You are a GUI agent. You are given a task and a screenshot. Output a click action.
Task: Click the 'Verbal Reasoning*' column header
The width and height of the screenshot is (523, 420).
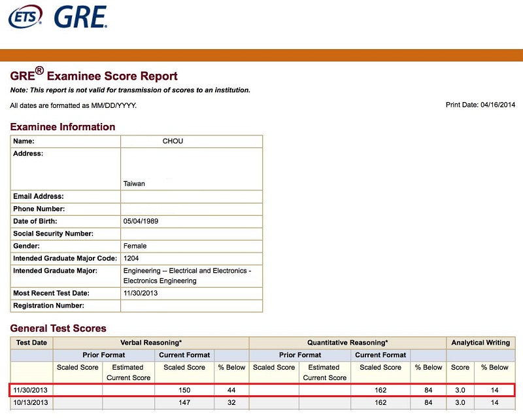pyautogui.click(x=151, y=343)
